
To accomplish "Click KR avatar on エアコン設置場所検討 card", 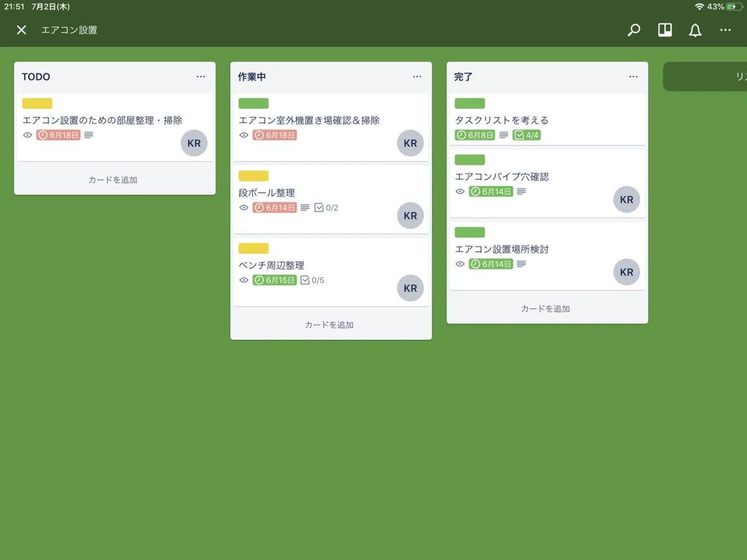I will coord(627,273).
